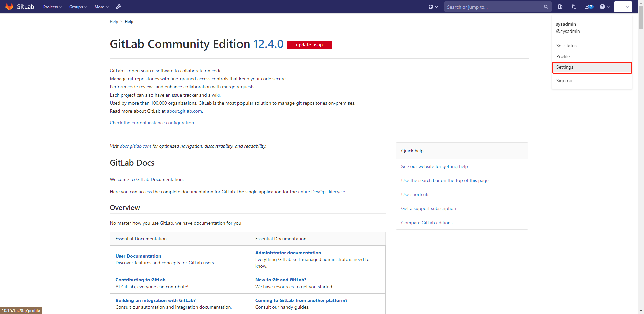Expand the Projects dropdown
This screenshot has width=644, height=314.
[53, 7]
